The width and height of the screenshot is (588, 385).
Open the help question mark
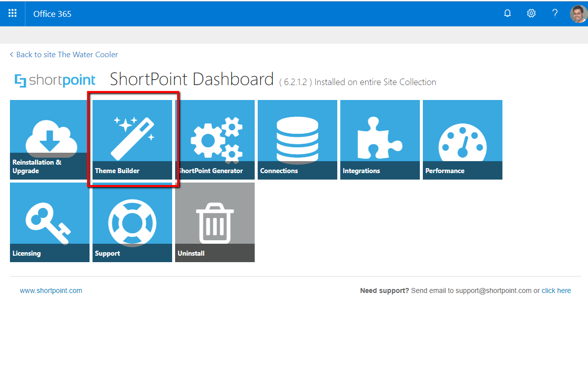coord(555,13)
